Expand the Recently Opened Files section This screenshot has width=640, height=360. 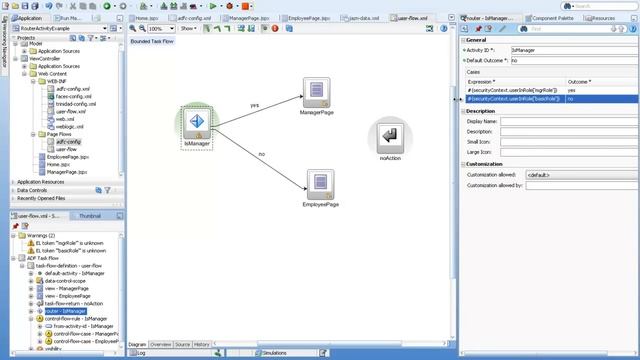click(13, 198)
